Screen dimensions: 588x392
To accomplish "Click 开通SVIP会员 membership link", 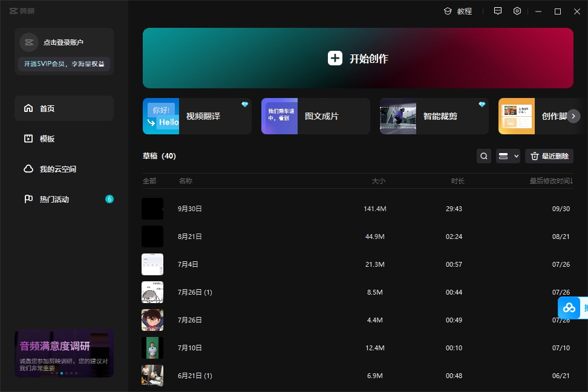I will (64, 64).
